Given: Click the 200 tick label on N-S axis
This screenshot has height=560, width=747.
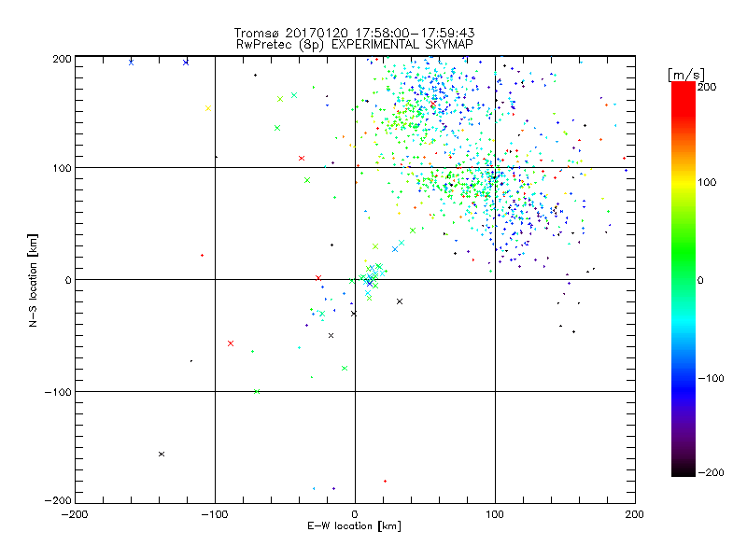Looking at the screenshot, I should point(62,59).
